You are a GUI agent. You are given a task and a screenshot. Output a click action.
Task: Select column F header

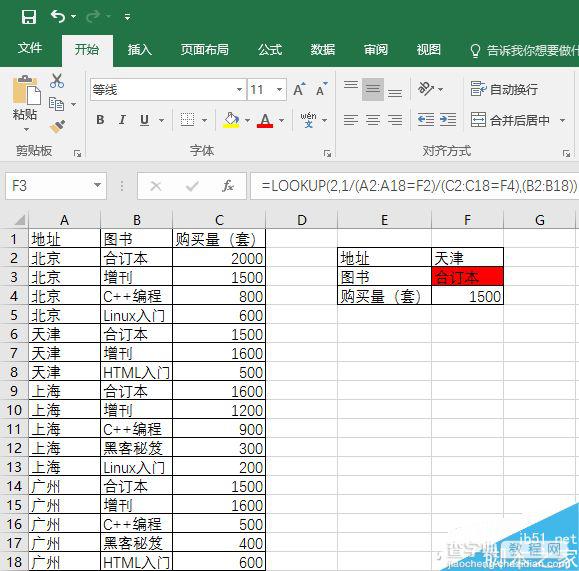point(467,220)
